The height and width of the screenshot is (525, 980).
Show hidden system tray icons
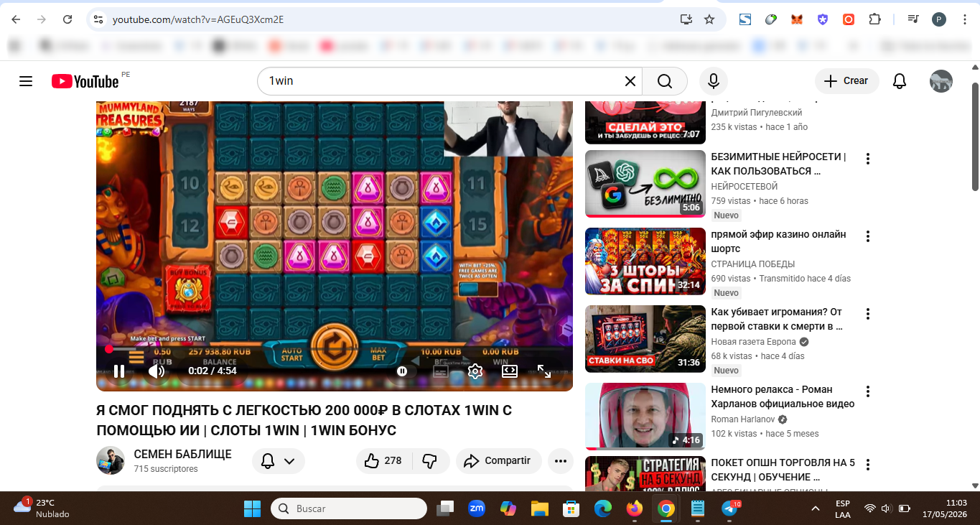[x=815, y=508]
